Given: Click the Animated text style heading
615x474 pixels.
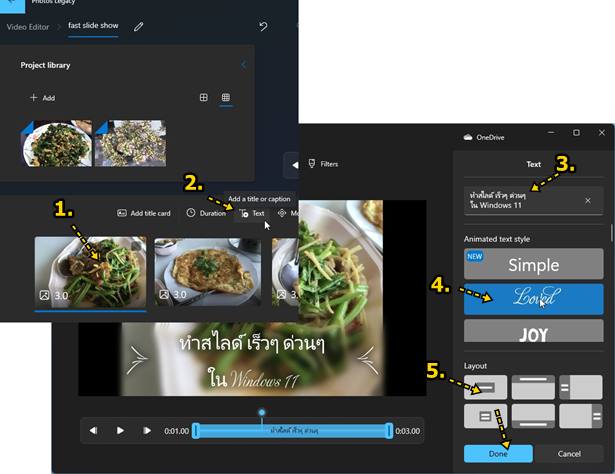Looking at the screenshot, I should tap(497, 239).
